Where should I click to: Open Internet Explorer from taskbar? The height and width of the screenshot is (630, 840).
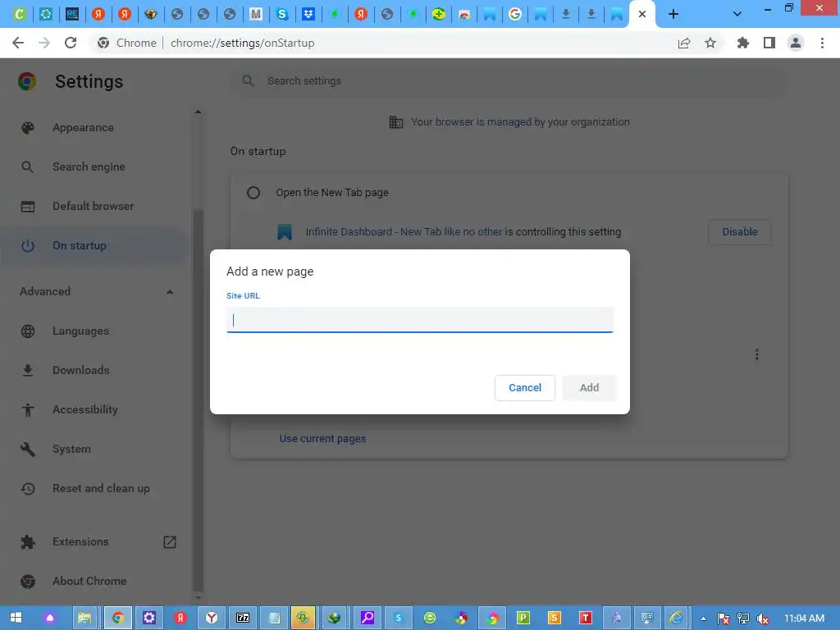point(677,619)
